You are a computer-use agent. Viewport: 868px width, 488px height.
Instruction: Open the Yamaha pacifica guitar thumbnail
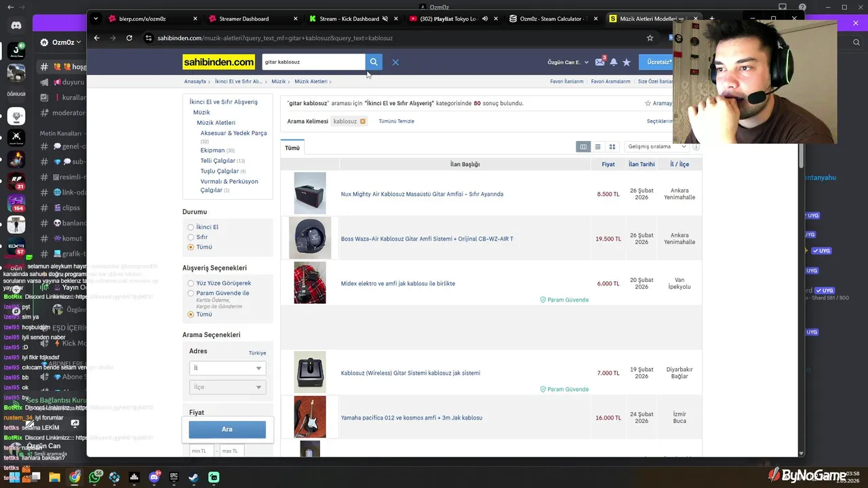pos(310,417)
